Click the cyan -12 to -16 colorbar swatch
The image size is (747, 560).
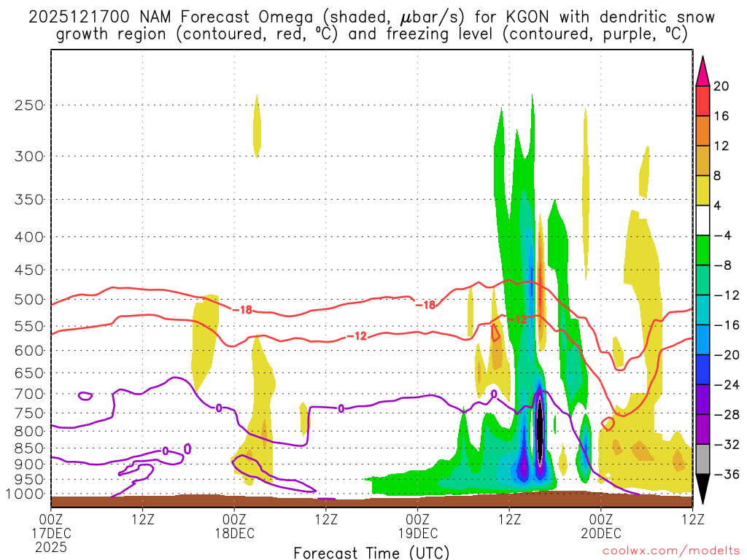click(x=703, y=310)
